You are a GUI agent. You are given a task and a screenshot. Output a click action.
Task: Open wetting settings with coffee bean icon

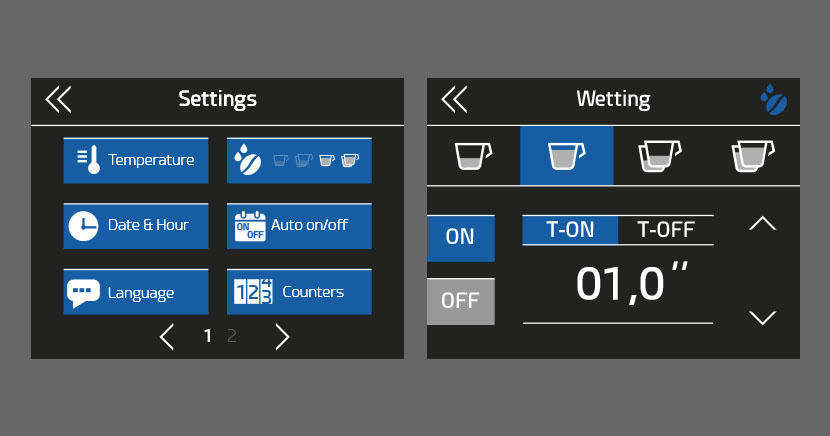click(x=299, y=160)
